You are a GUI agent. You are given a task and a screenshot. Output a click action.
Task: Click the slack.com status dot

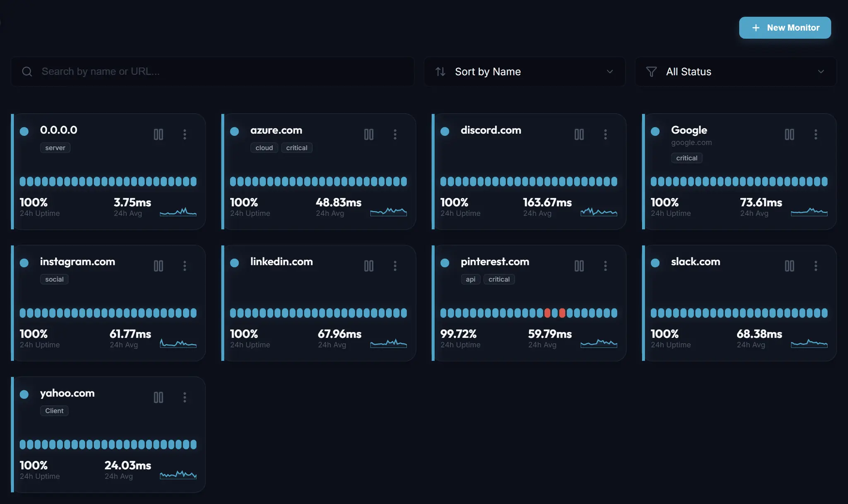pos(655,263)
